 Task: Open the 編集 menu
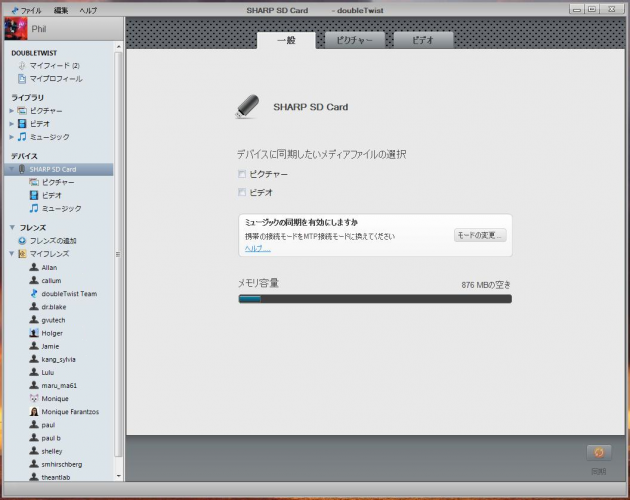click(61, 10)
